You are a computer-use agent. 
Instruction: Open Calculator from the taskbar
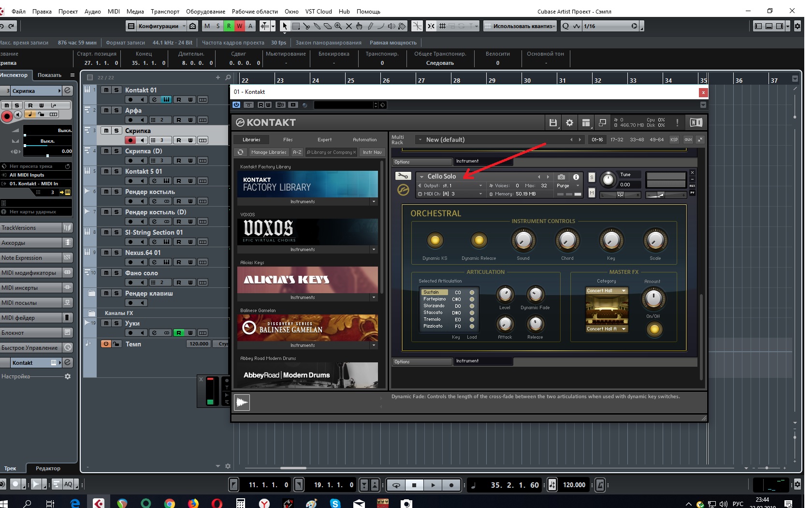click(x=240, y=503)
